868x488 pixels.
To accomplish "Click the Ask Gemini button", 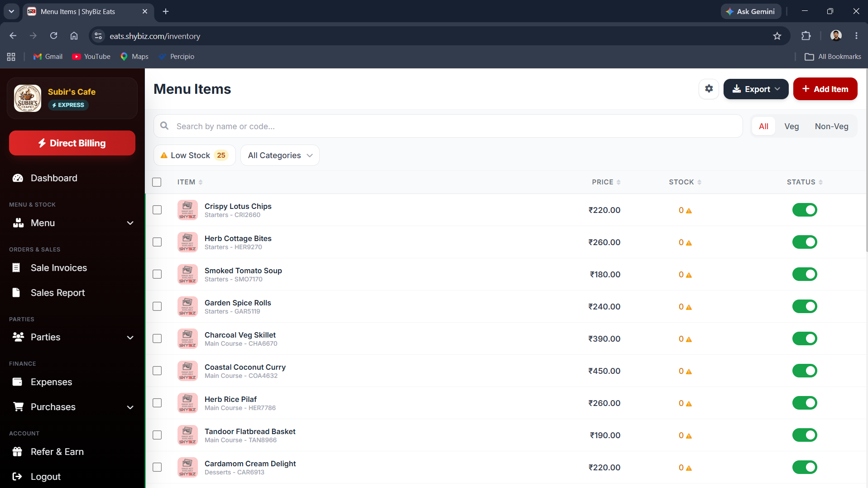I will point(750,11).
